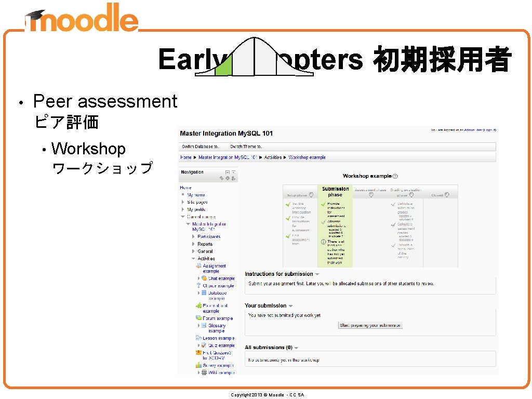532x399 pixels.
Task: Click the Survey example chart icon
Action: click(x=199, y=365)
